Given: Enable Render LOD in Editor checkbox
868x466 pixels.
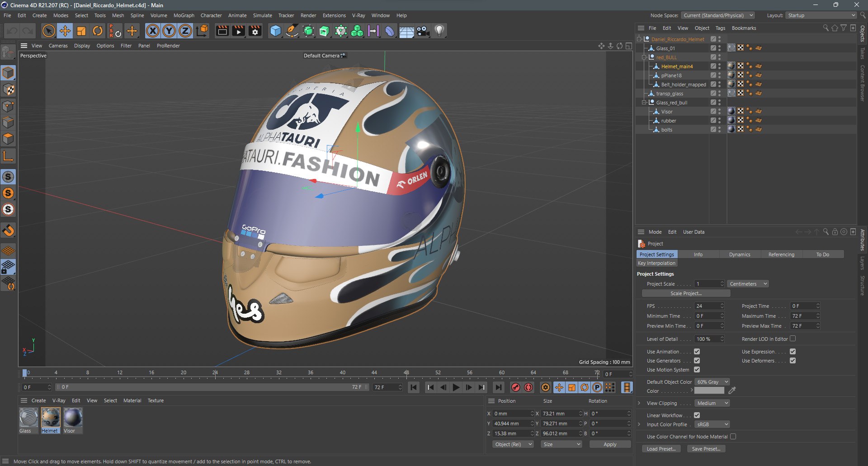Looking at the screenshot, I should pos(793,339).
